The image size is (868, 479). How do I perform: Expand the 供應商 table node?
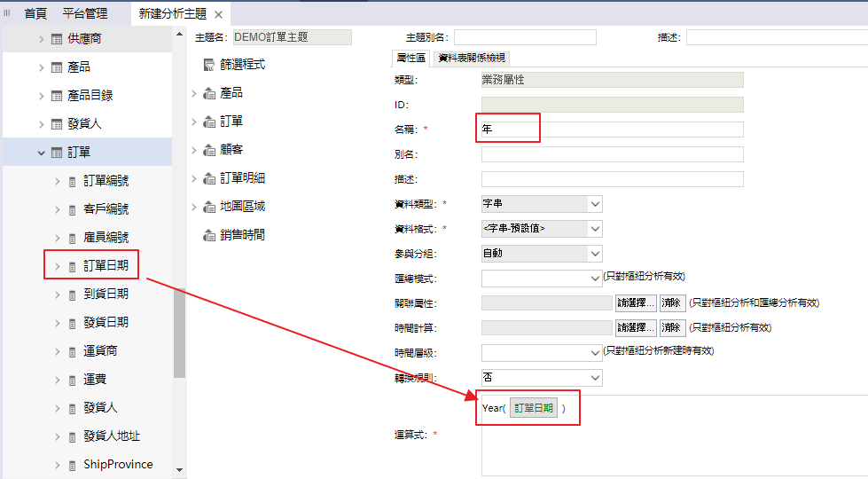[41, 39]
